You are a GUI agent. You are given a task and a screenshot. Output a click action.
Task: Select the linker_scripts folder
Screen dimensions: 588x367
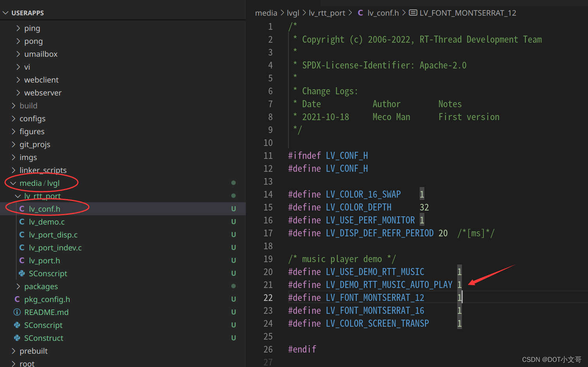(43, 170)
